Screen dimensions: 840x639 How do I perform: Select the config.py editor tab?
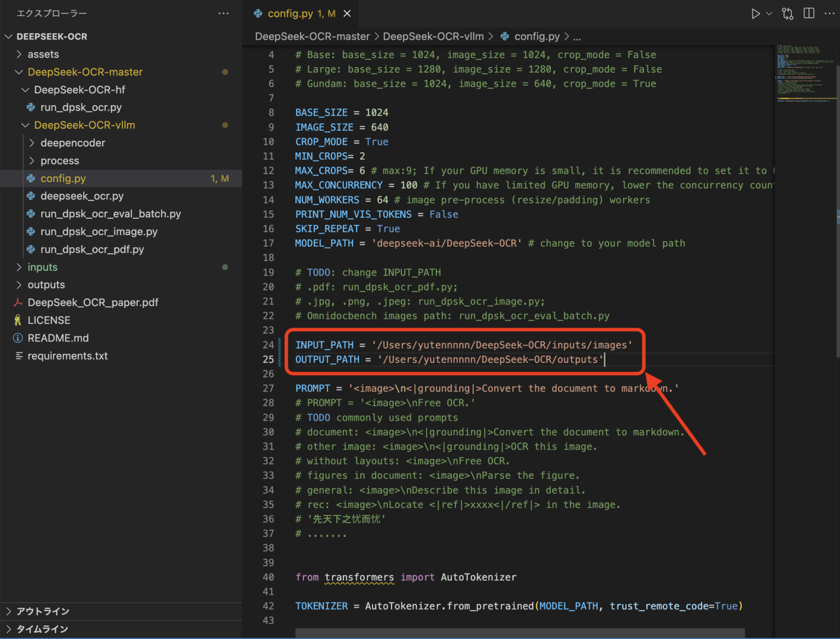click(x=290, y=14)
